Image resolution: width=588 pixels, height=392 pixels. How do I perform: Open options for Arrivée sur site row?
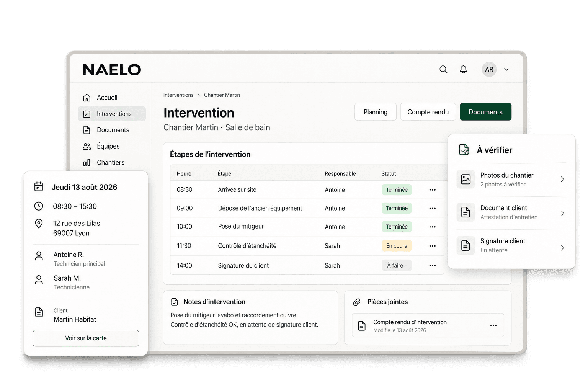coord(433,190)
